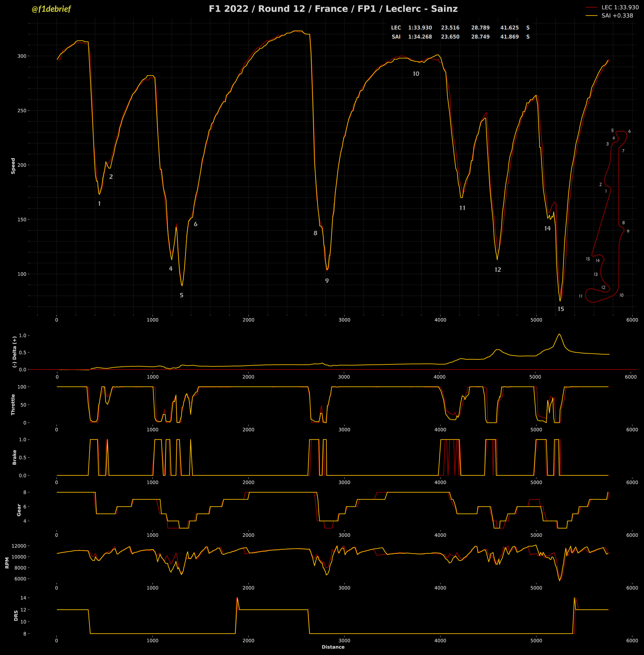Click the SAI +0.338 legend entry

click(x=617, y=15)
